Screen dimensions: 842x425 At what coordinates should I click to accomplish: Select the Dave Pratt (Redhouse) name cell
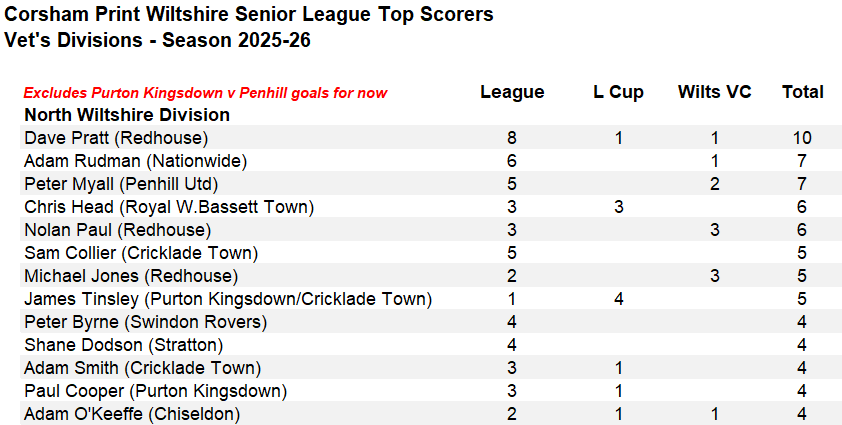tap(115, 138)
